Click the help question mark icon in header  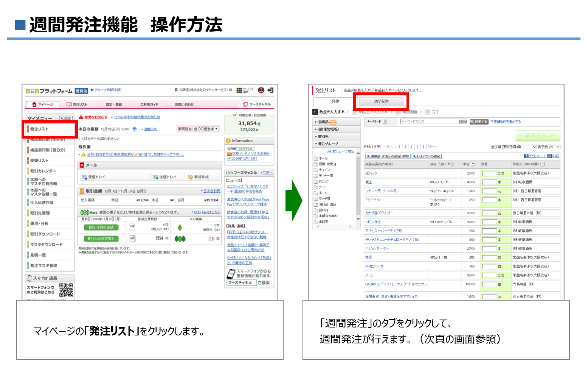pyautogui.click(x=261, y=90)
